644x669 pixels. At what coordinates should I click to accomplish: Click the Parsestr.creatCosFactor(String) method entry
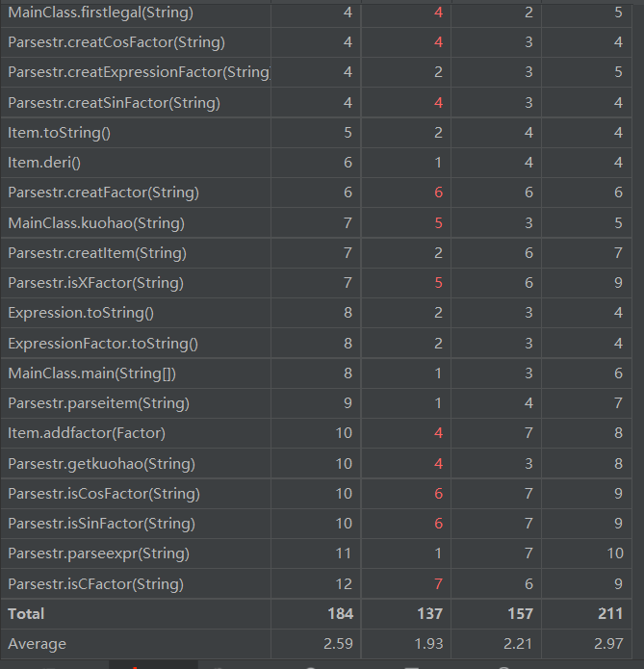pyautogui.click(x=116, y=42)
